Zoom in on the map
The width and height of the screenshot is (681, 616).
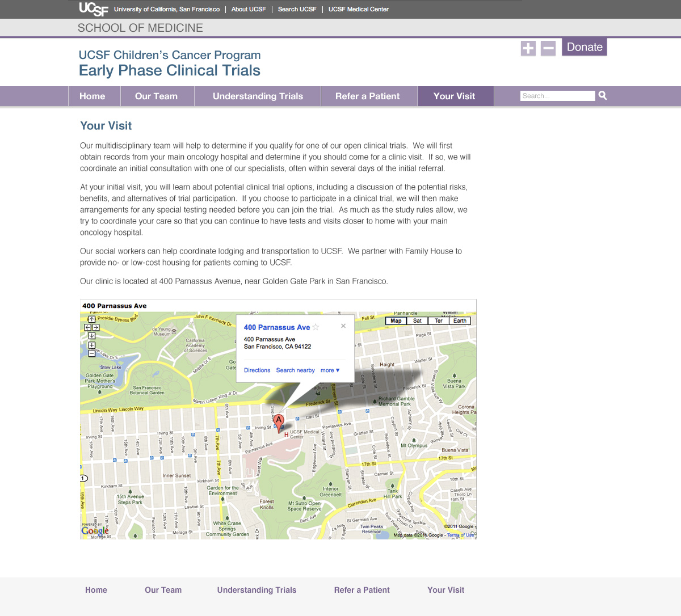tap(91, 345)
